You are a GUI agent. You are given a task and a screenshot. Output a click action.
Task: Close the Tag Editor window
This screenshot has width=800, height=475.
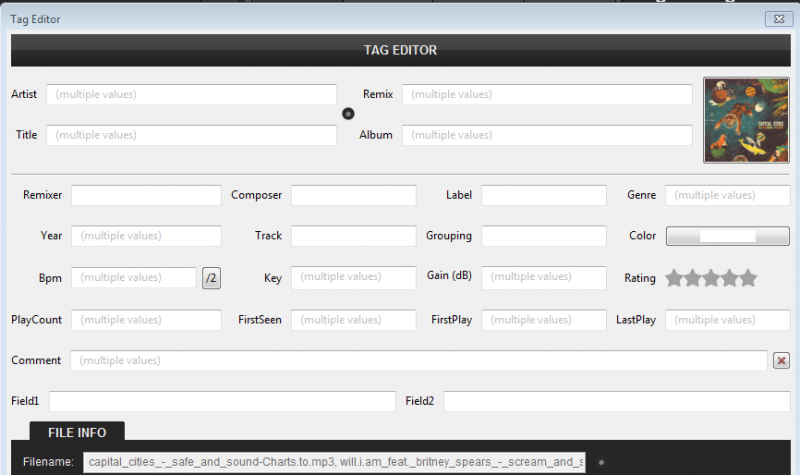click(779, 18)
